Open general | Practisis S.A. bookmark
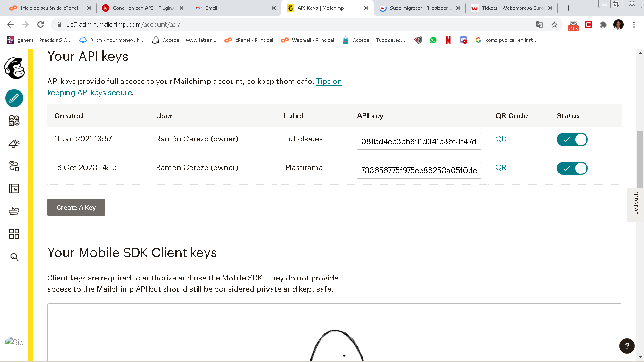 [x=40, y=40]
